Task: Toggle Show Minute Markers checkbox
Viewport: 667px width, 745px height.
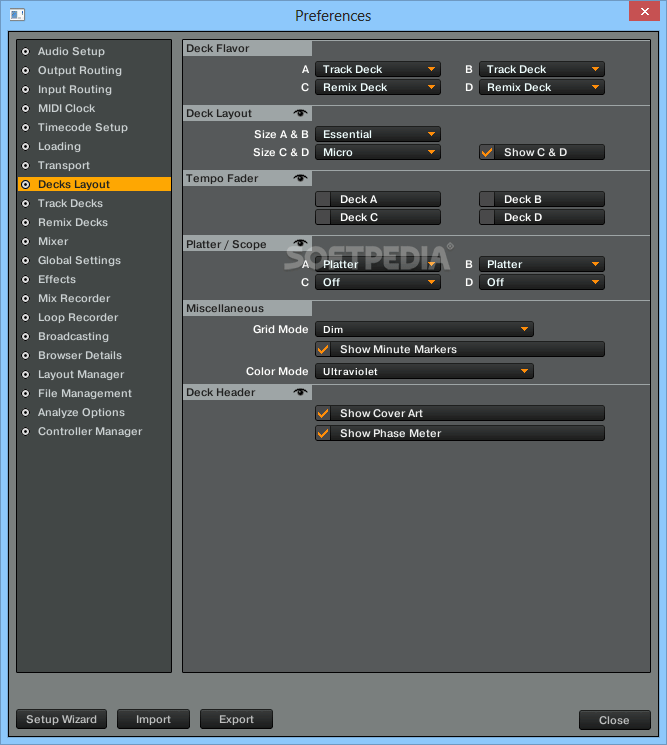Action: [323, 350]
